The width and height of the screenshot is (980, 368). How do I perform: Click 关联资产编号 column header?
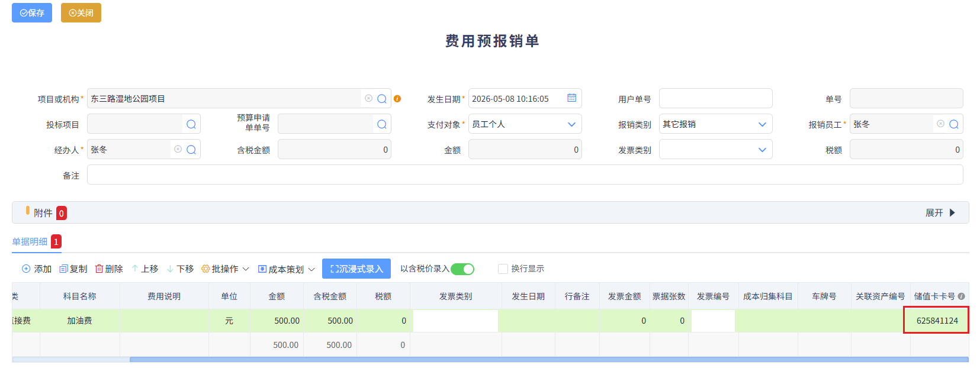(x=881, y=296)
